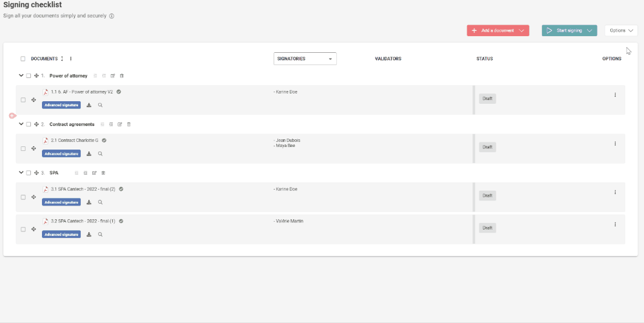Open the Options menu at top right
644x323 pixels.
point(621,30)
